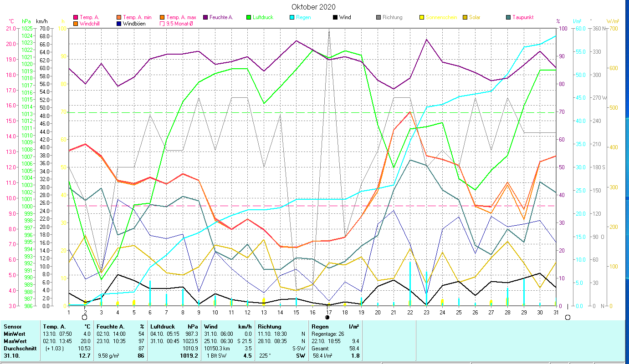The height and width of the screenshot is (364, 629).
Task: Select the gray Richtung legend swatch
Action: pos(378,17)
